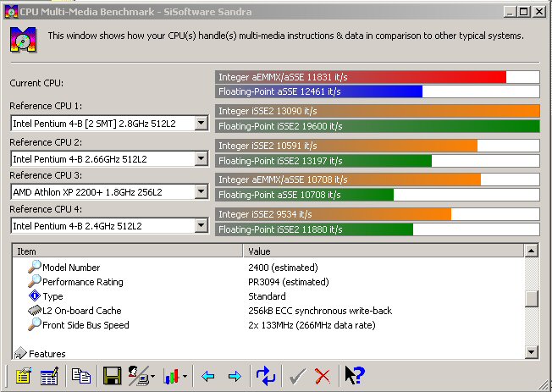This screenshot has width=552, height=392.
Task: Click the blue info diamond next to Type
Action: 35,295
